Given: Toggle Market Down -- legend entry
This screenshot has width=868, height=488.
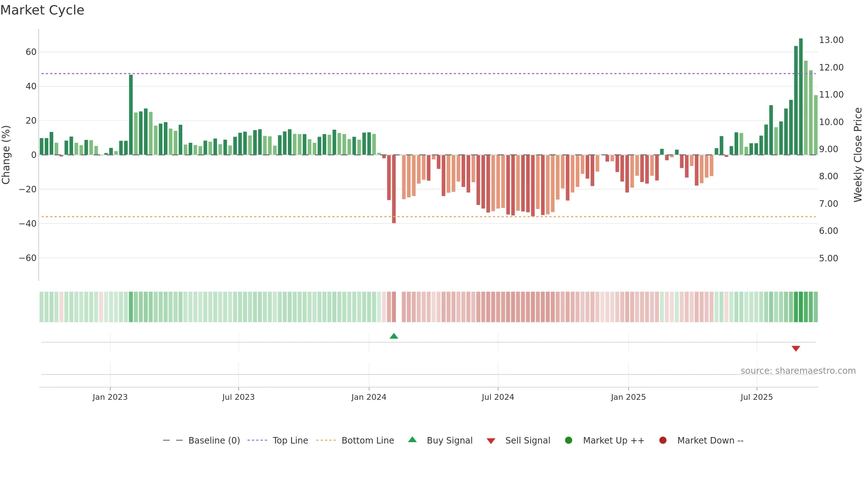Looking at the screenshot, I should pos(701,440).
